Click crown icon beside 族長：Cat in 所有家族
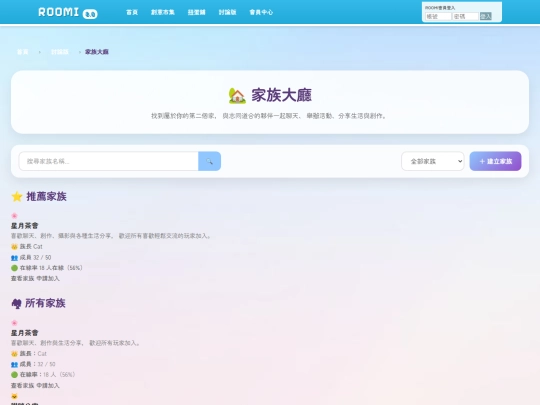The width and height of the screenshot is (540, 405). point(14,354)
